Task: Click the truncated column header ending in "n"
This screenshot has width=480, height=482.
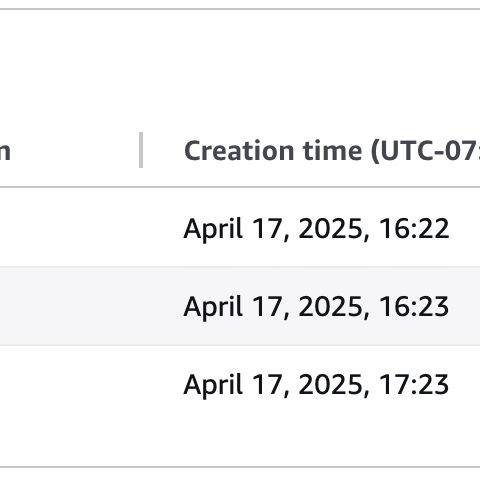Action: coord(5,151)
